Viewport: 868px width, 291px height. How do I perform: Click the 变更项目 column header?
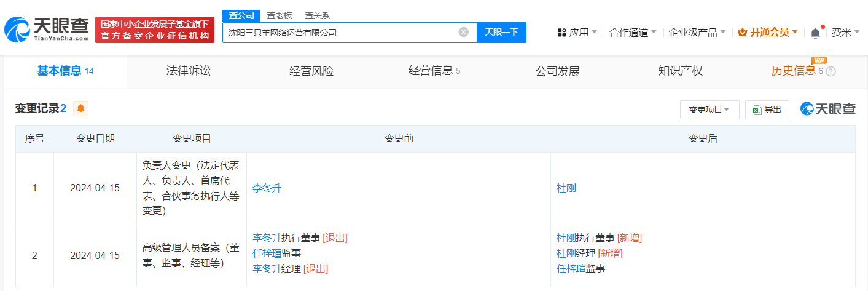point(192,139)
